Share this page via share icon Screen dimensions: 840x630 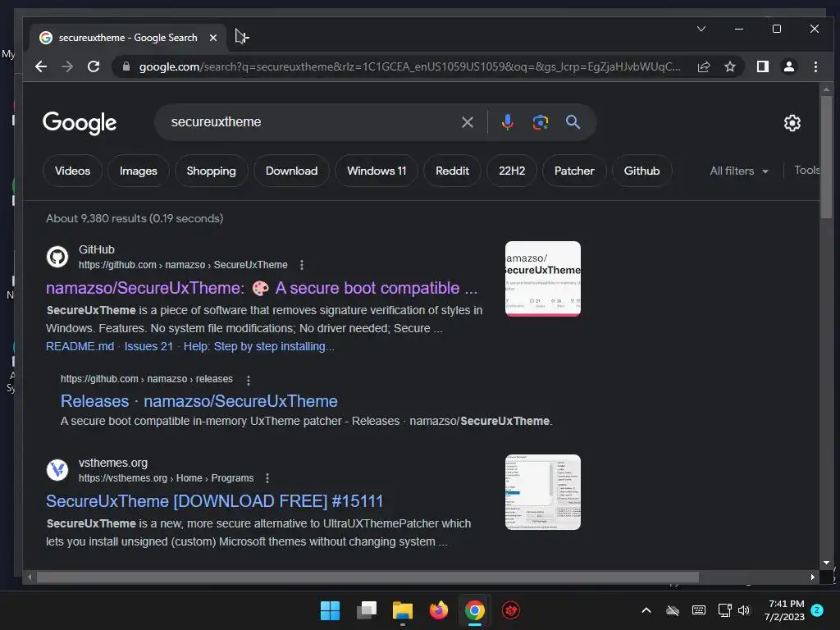tap(703, 66)
